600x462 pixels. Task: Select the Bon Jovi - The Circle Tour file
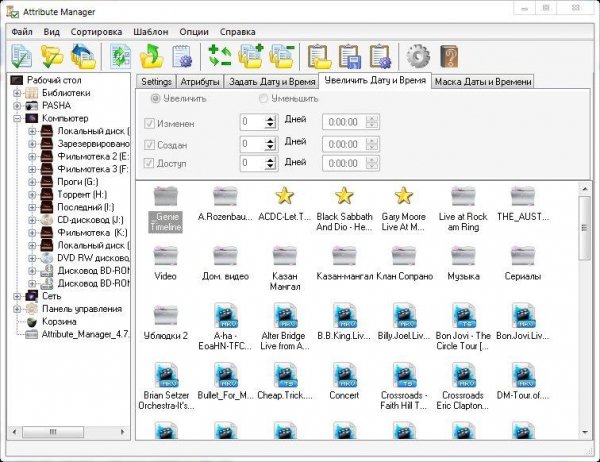[x=463, y=327]
